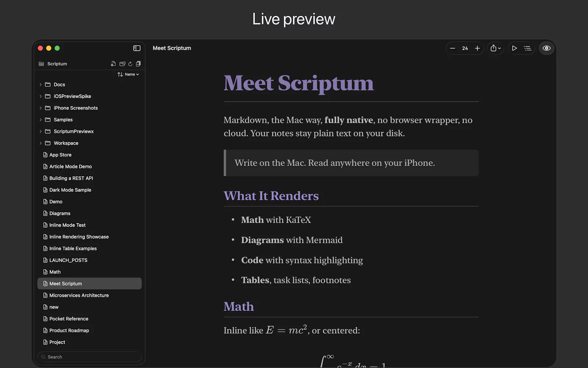Image resolution: width=588 pixels, height=368 pixels.
Task: Click the Code with syntax highlighting bullet
Action: tap(302, 260)
